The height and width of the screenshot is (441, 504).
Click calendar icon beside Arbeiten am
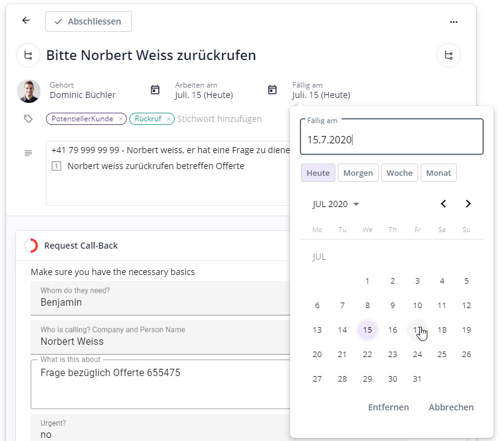155,90
